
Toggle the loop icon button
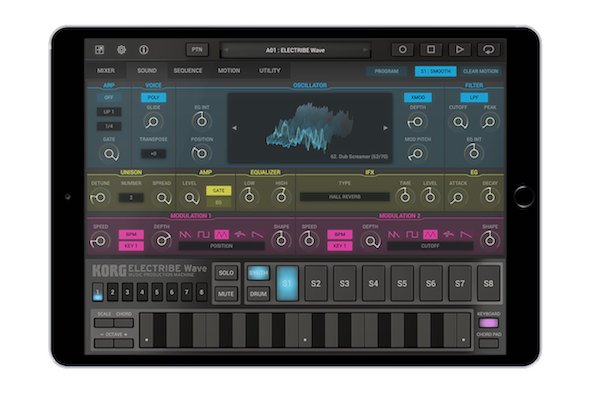(488, 49)
